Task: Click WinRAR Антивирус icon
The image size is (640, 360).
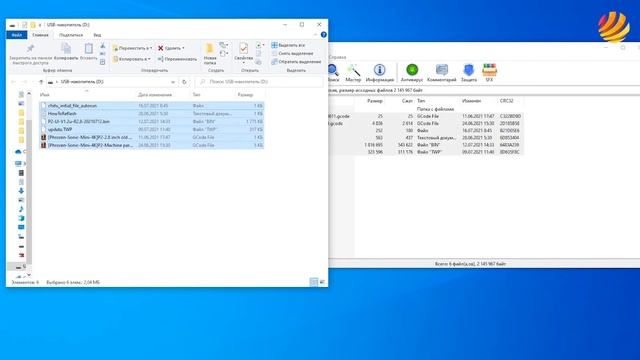Action: 412,73
